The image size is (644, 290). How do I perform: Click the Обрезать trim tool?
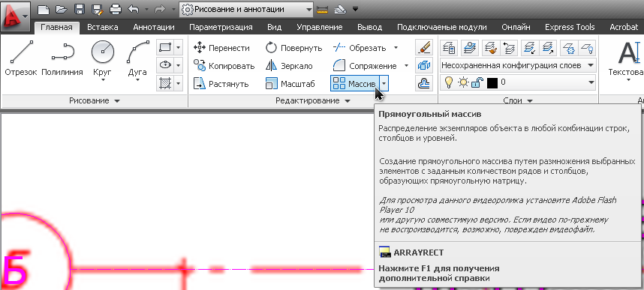(360, 48)
